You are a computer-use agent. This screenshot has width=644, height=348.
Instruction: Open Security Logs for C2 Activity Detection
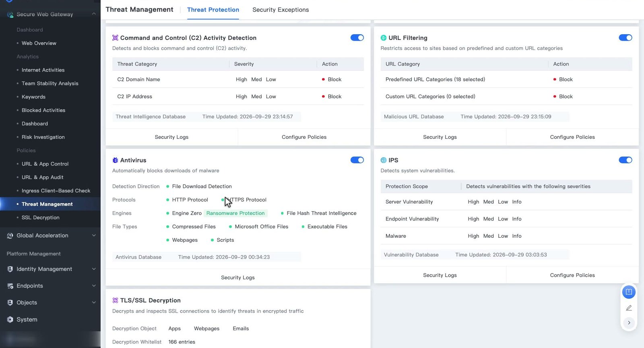[x=171, y=137]
